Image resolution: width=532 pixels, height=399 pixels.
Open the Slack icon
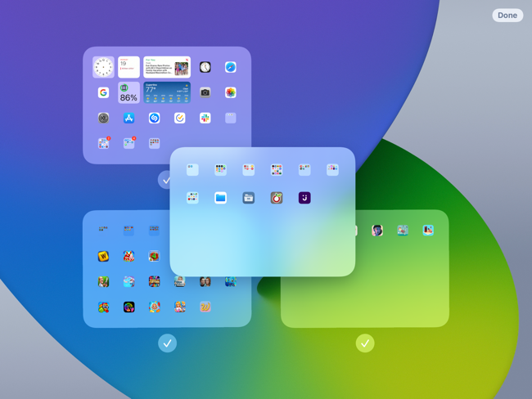[205, 118]
